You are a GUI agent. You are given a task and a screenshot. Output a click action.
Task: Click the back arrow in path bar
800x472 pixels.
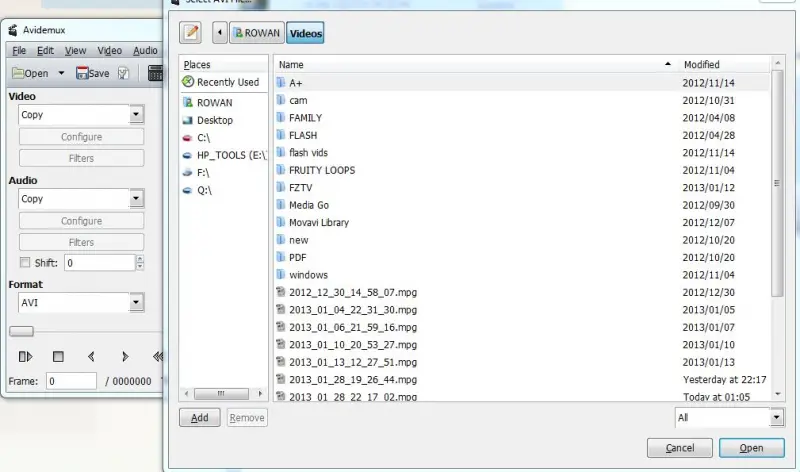[219, 33]
